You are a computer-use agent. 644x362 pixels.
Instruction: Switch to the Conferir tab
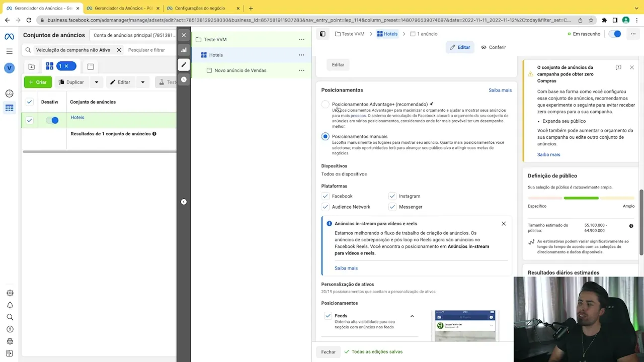click(493, 47)
